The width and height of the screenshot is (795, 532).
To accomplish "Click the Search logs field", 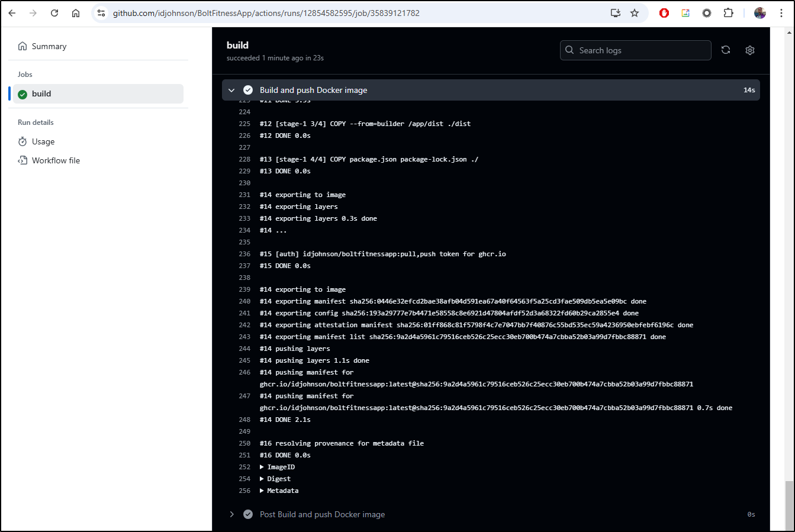I will pyautogui.click(x=636, y=50).
